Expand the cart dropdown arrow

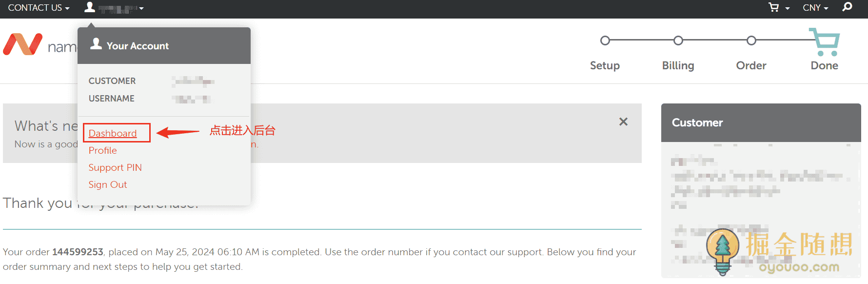point(788,8)
